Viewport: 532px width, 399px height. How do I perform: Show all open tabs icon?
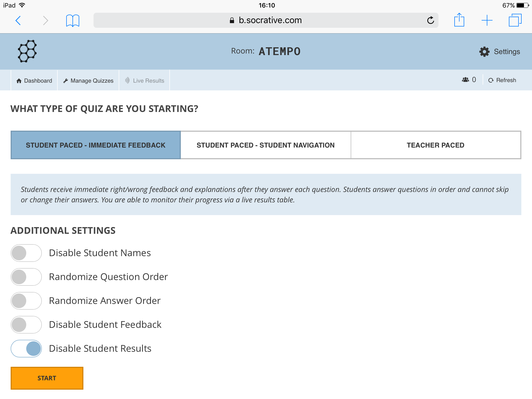pyautogui.click(x=515, y=20)
